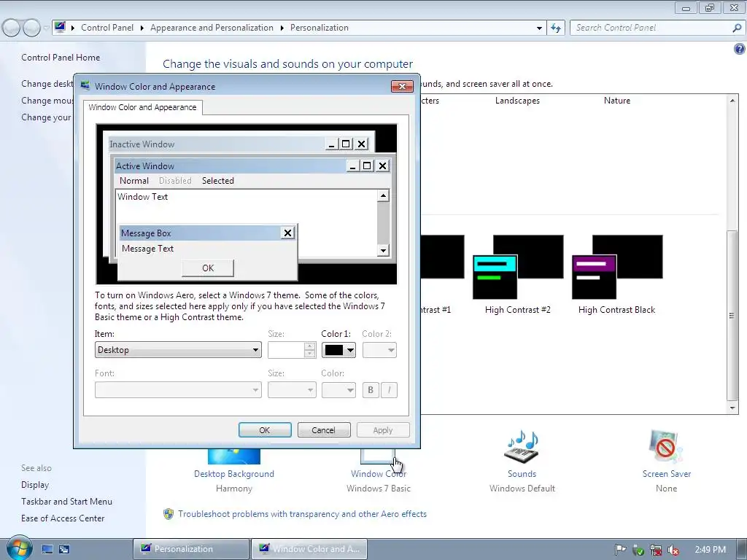Open the help question mark icon
747x560 pixels.
[x=740, y=49]
